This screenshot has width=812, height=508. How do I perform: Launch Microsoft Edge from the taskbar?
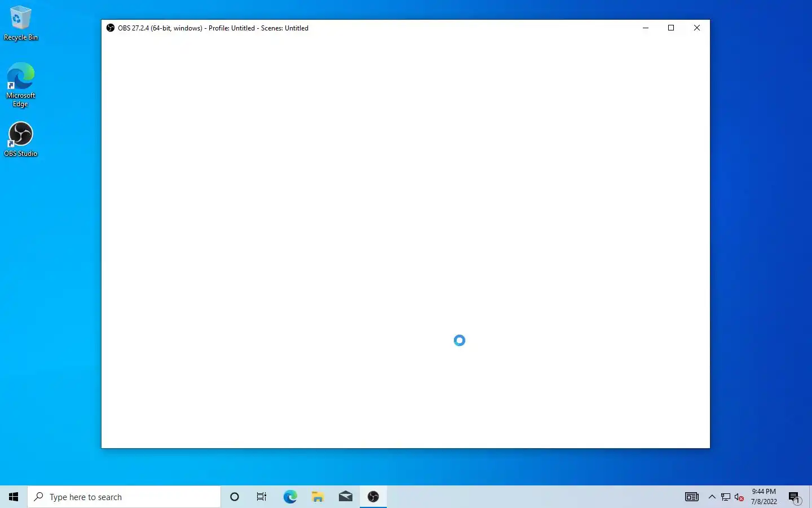[290, 497]
